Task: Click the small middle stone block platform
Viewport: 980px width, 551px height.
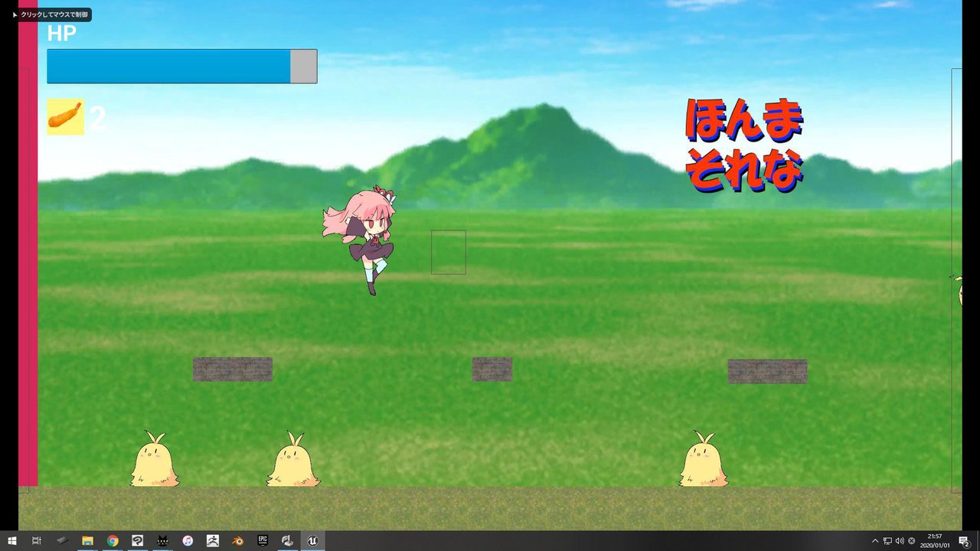Action: click(x=492, y=369)
